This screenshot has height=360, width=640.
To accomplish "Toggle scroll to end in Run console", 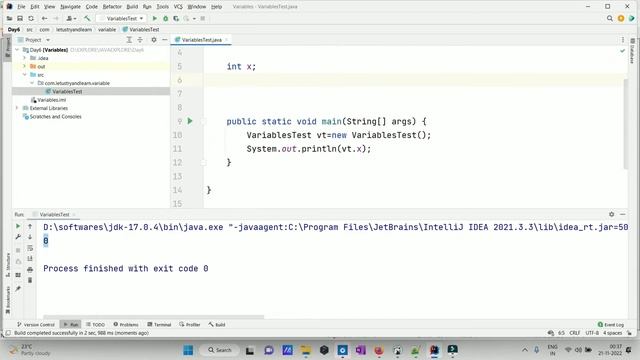I will point(30,258).
